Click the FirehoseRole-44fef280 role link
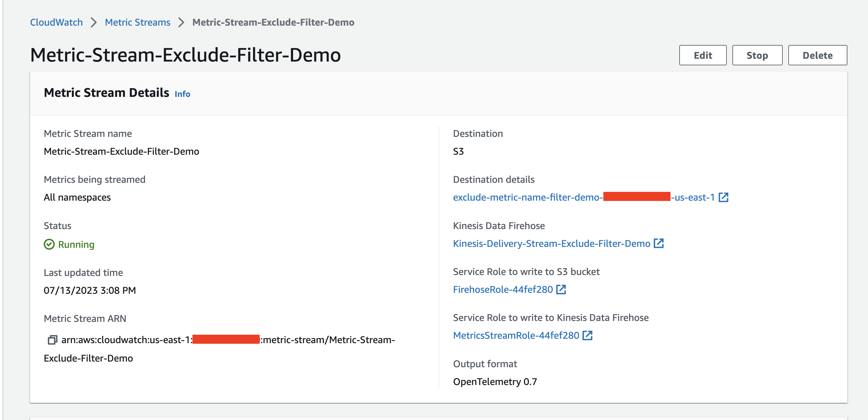The width and height of the screenshot is (868, 420). (503, 289)
